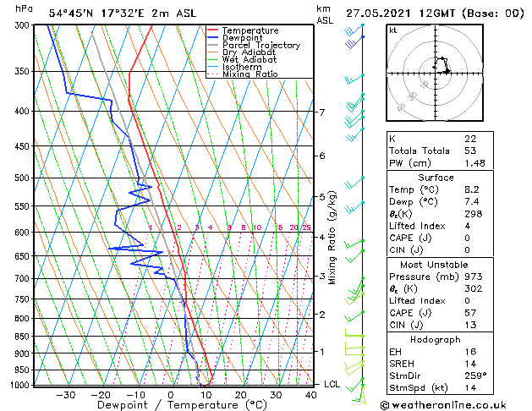This screenshot has width=532, height=411.
Task: Click the 1000 hPa pressure level label
Action: (21, 385)
